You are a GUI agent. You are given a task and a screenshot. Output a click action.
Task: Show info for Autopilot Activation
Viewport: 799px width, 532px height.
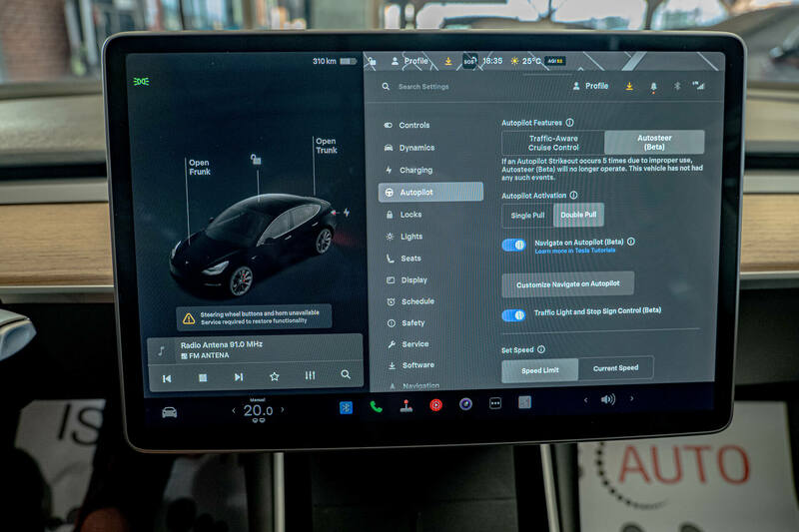pyautogui.click(x=573, y=195)
